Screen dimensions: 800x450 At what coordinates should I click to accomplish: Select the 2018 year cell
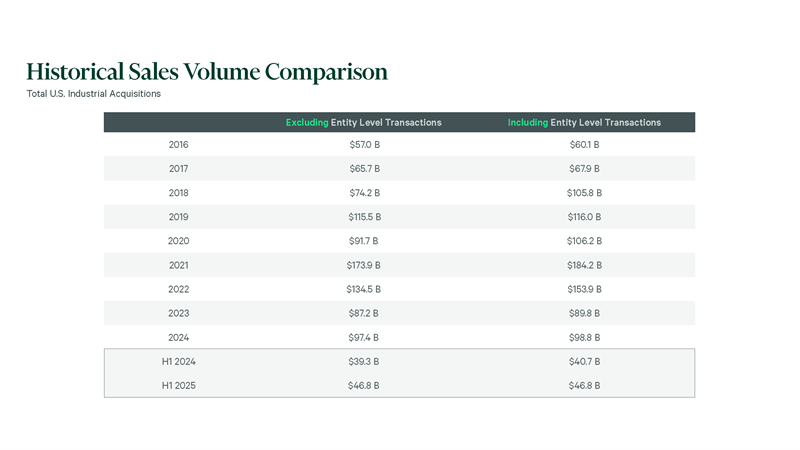tap(179, 193)
